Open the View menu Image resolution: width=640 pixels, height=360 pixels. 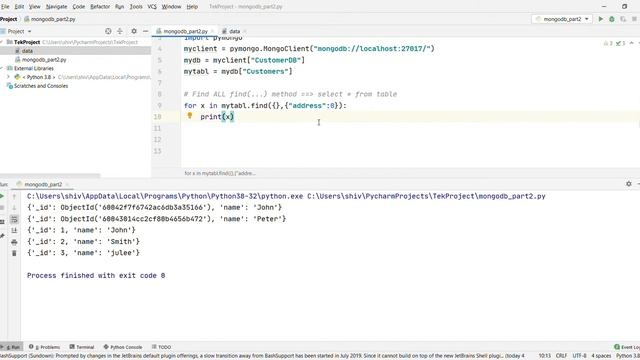(x=35, y=7)
